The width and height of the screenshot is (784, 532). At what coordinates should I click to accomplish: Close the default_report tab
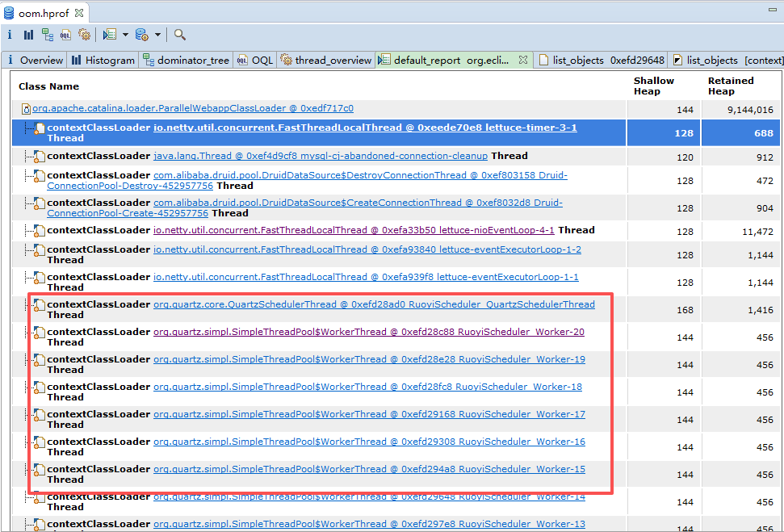click(523, 60)
